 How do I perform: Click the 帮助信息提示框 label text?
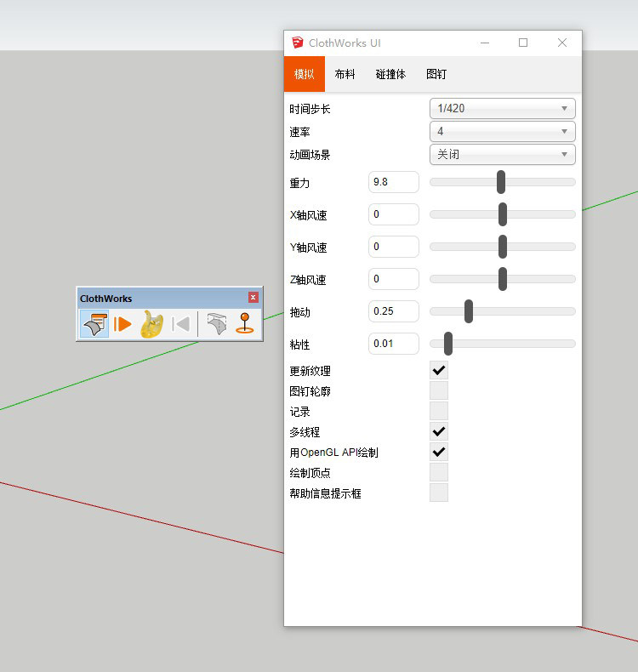tap(325, 493)
